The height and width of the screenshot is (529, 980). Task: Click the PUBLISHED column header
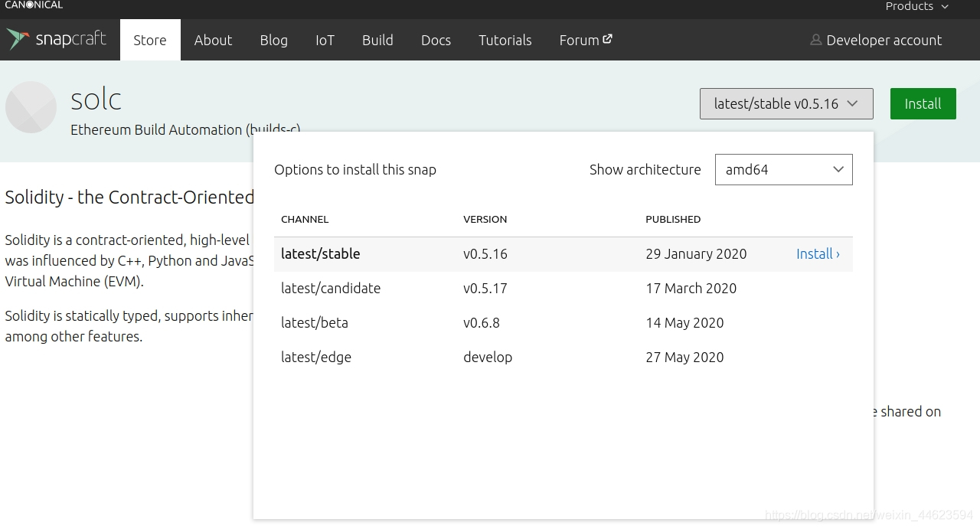673,219
